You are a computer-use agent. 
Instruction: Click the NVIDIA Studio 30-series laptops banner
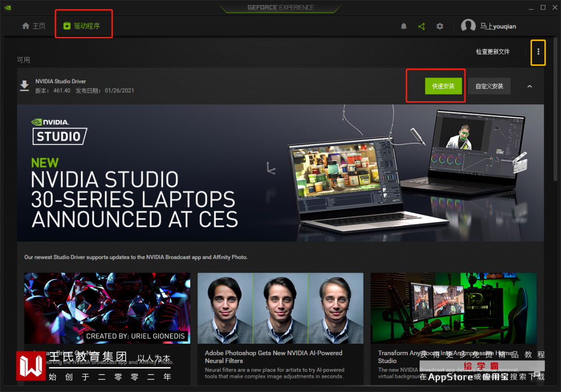[280, 173]
